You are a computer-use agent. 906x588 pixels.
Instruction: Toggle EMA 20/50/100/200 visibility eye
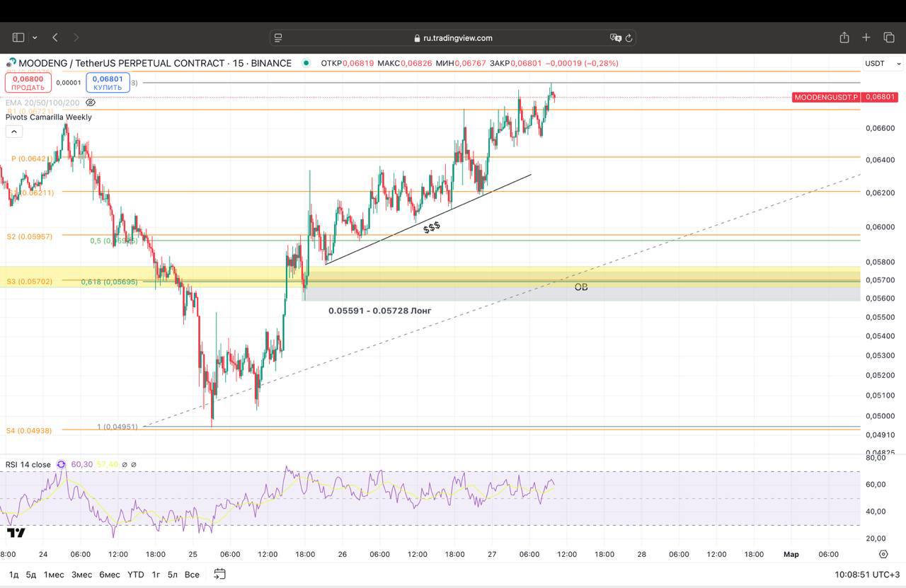click(90, 103)
